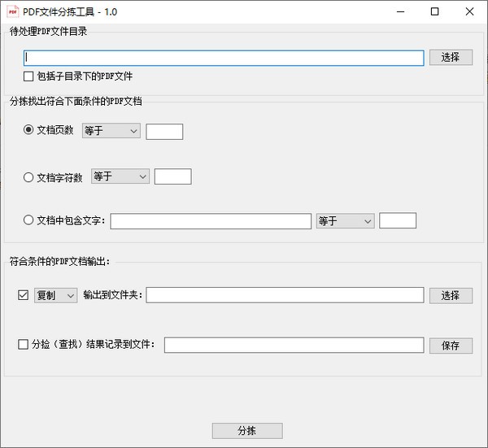The image size is (488, 448).
Task: Click 选择 button for output folder
Action: click(451, 296)
